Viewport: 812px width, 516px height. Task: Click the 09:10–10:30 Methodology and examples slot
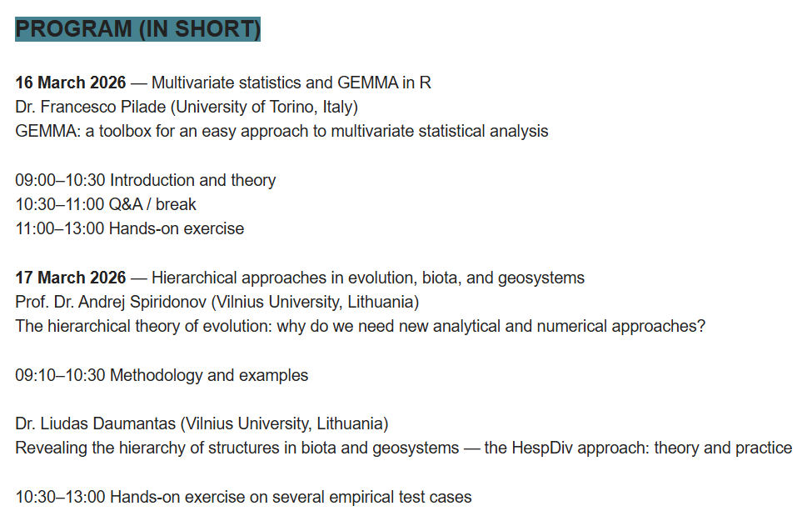point(162,375)
